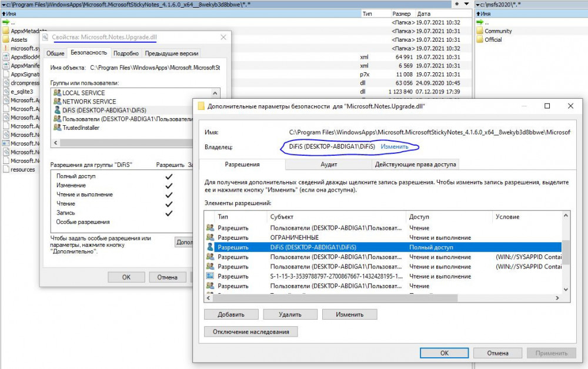Open right panel c:\msfs2020 path dropdown
This screenshot has width=588, height=369.
[x=477, y=4]
